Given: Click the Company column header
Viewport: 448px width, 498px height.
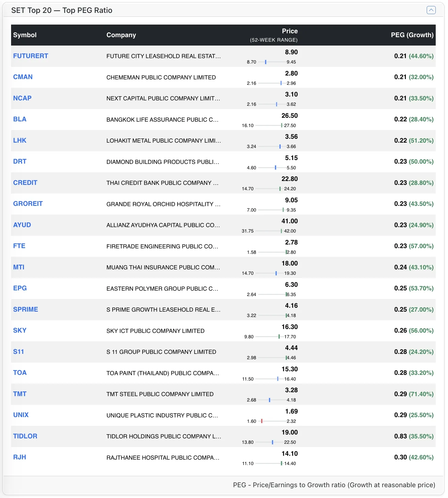Looking at the screenshot, I should click(x=121, y=35).
